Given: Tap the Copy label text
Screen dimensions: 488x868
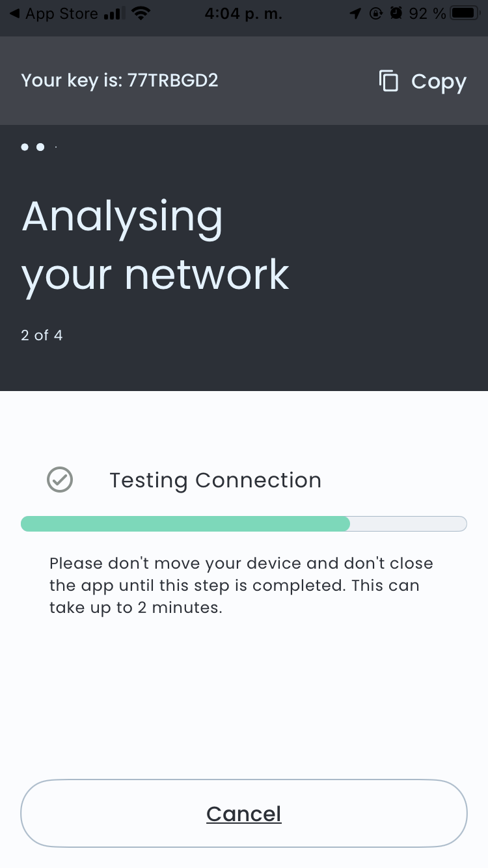Looking at the screenshot, I should click(439, 81).
